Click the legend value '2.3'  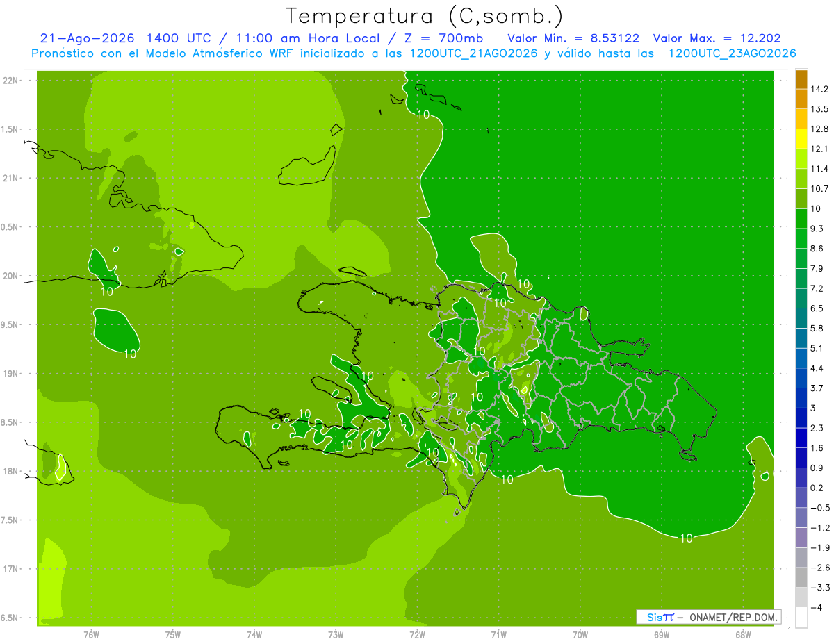817,428
